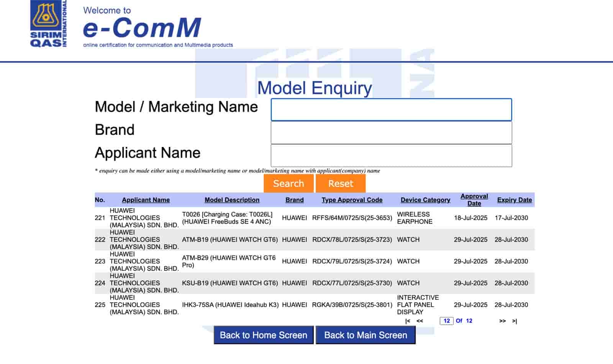The image size is (613, 364).
Task: Sort by Model Description column
Action: (x=232, y=200)
